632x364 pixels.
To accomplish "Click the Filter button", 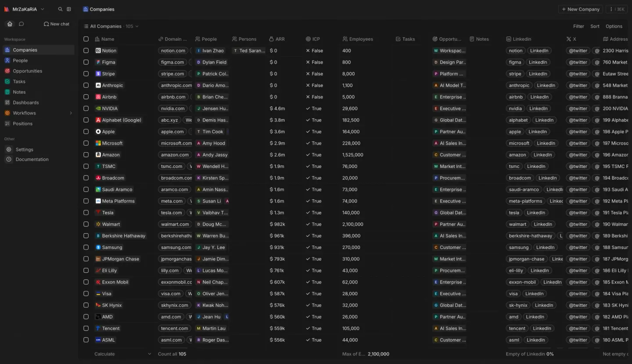I will click(x=578, y=26).
